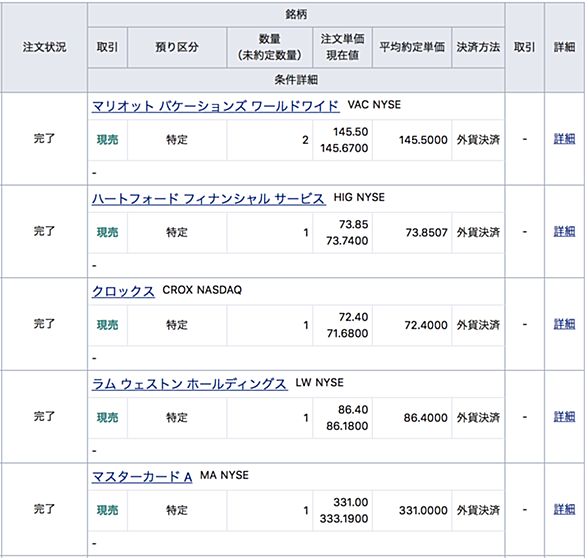Click current value 71.6800
The width and height of the screenshot is (586, 558).
click(x=348, y=333)
